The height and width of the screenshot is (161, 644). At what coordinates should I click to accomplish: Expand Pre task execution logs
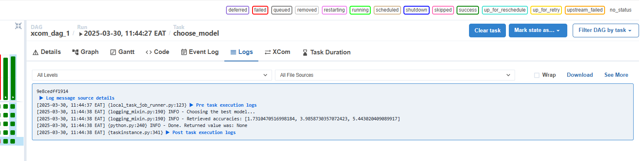[x=223, y=105]
